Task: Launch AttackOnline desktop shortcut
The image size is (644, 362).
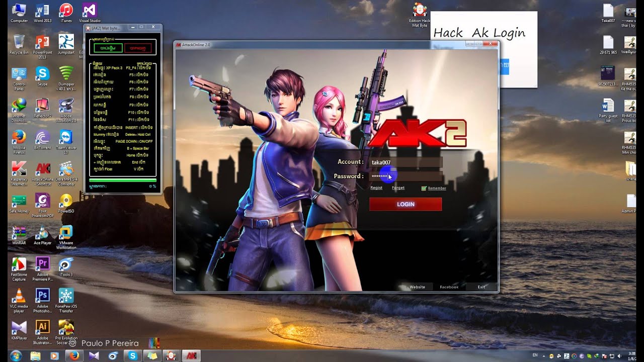Action: pos(42,174)
